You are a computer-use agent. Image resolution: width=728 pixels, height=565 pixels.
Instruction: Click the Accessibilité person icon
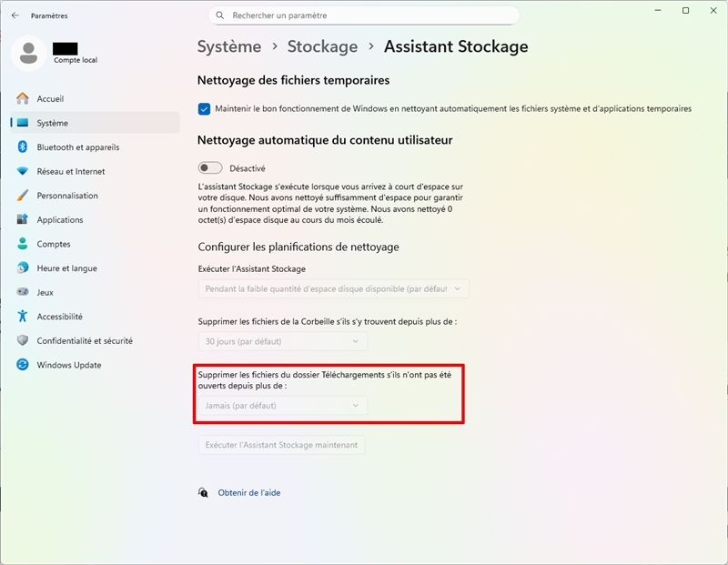[x=23, y=317]
